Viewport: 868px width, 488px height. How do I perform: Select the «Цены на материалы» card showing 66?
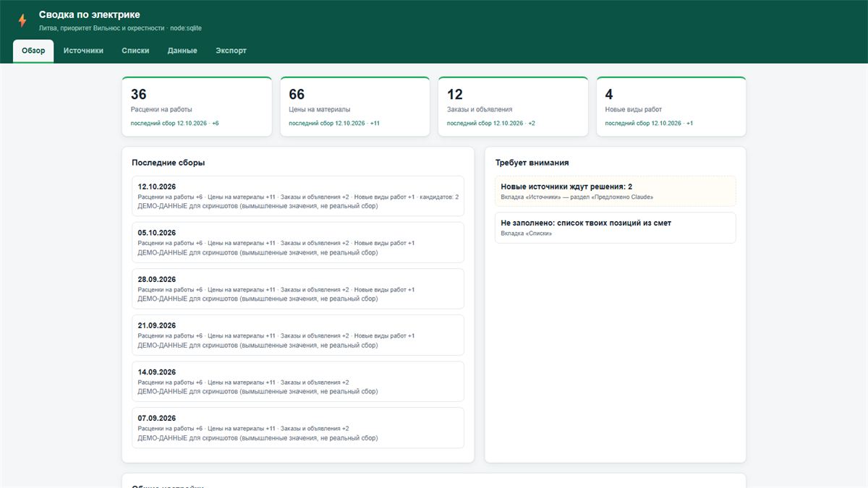[x=355, y=106]
